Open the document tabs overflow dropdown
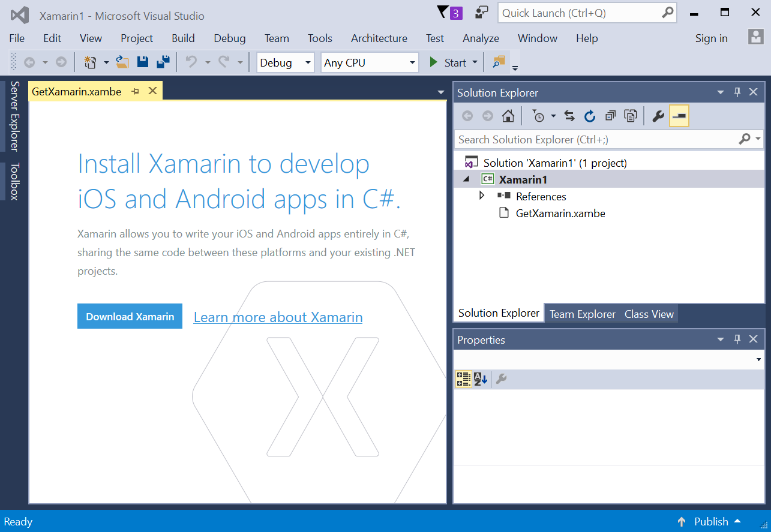The image size is (771, 532). point(441,92)
